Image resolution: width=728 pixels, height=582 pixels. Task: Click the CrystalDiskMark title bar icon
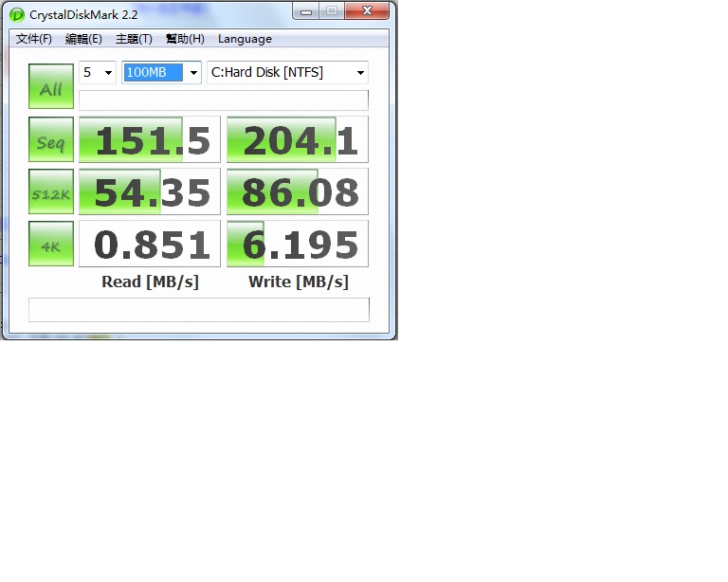pos(17,15)
